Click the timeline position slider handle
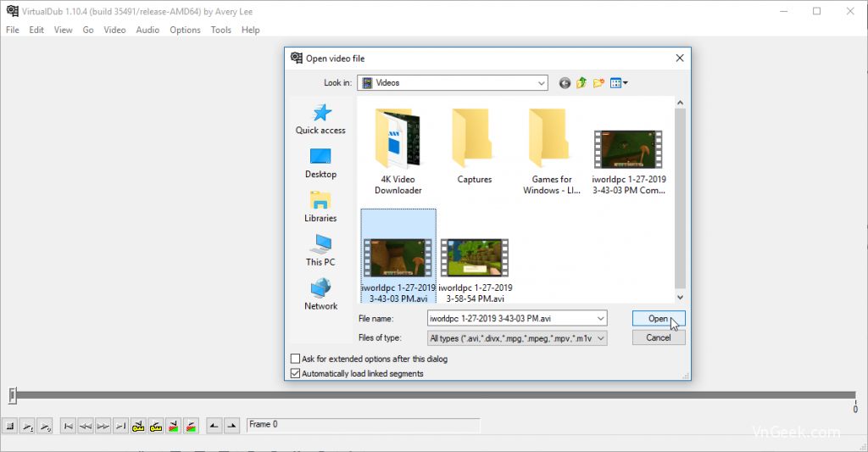 [13, 395]
